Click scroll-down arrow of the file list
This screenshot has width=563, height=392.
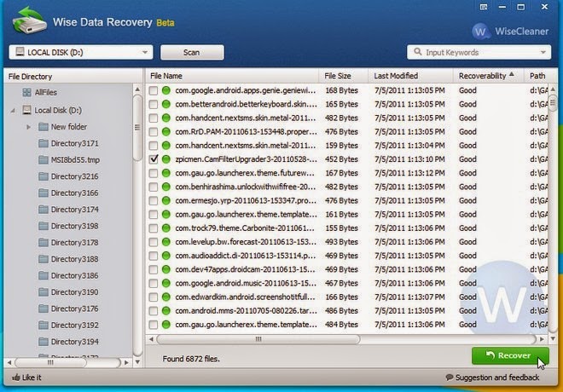[553, 338]
